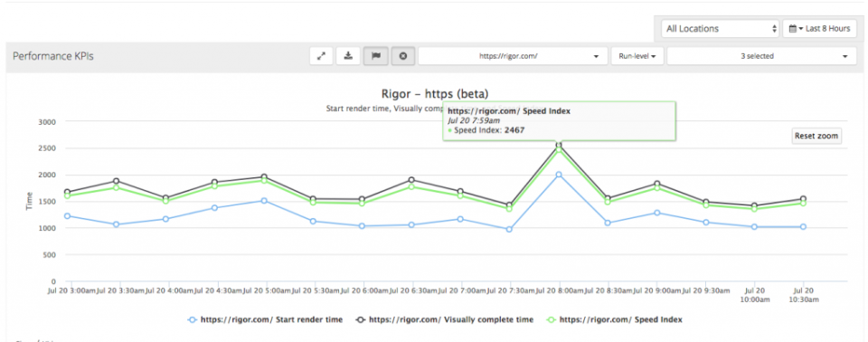
Task: Open the 3 selected metrics dropdown
Action: (x=761, y=56)
